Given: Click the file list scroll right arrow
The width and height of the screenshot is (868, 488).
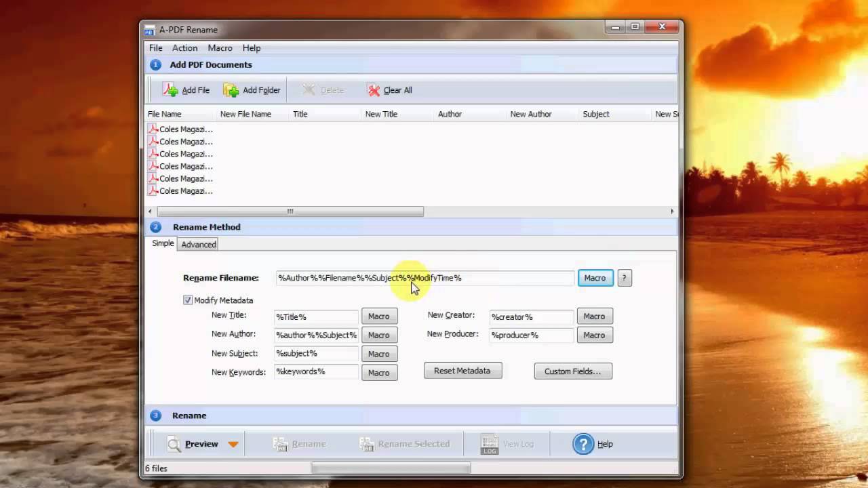Looking at the screenshot, I should pyautogui.click(x=672, y=211).
